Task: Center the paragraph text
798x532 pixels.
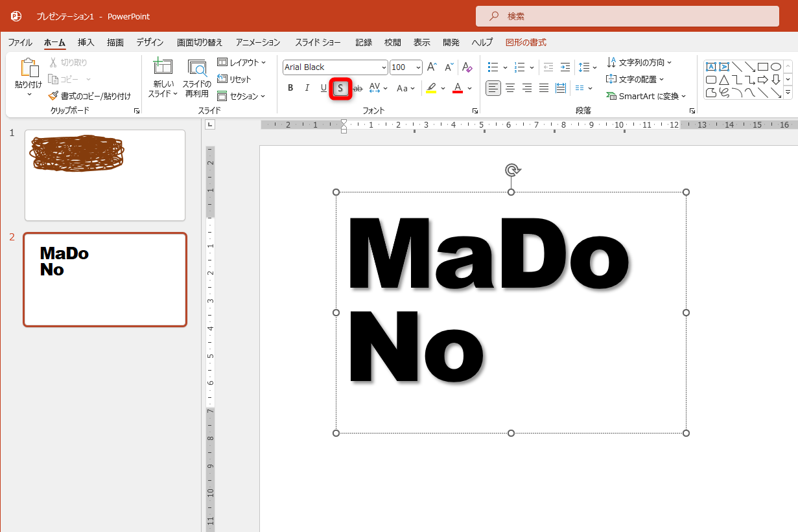Action: pos(510,87)
